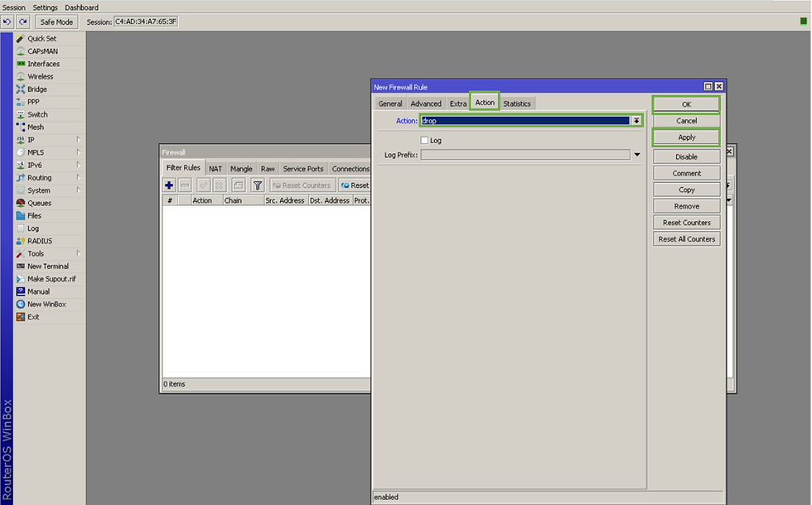Image resolution: width=812 pixels, height=505 pixels.
Task: Confirm the rule with OK
Action: (x=686, y=104)
